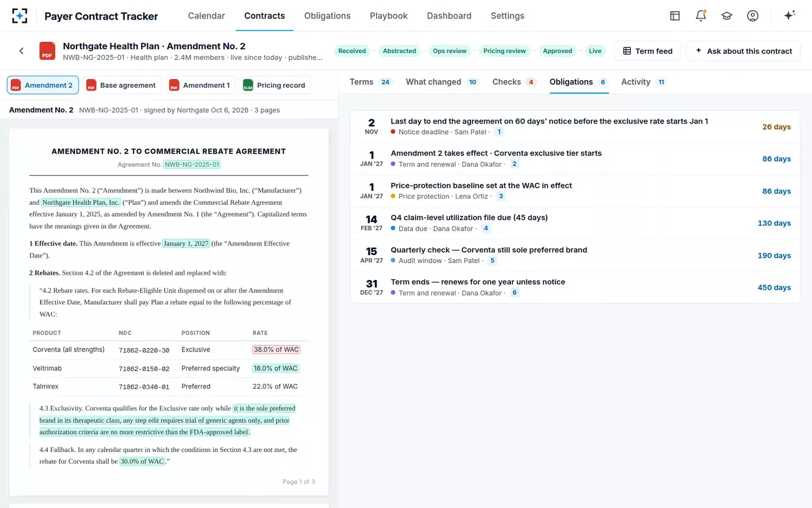Open the What changed tab

[x=442, y=82]
